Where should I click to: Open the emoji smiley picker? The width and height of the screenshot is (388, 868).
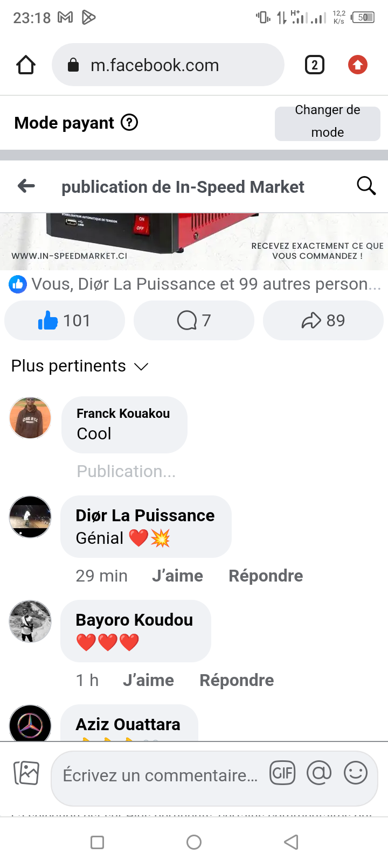coord(356,774)
